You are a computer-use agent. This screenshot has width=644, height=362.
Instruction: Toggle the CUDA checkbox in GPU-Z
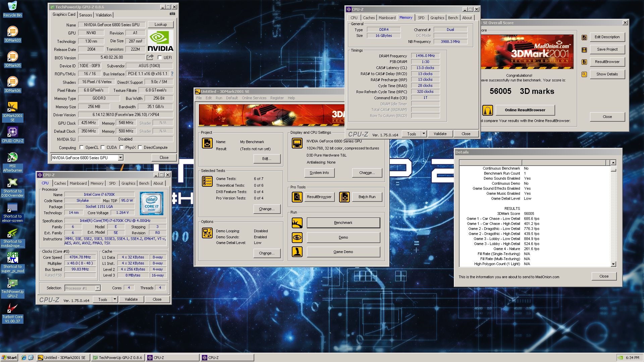(x=103, y=147)
